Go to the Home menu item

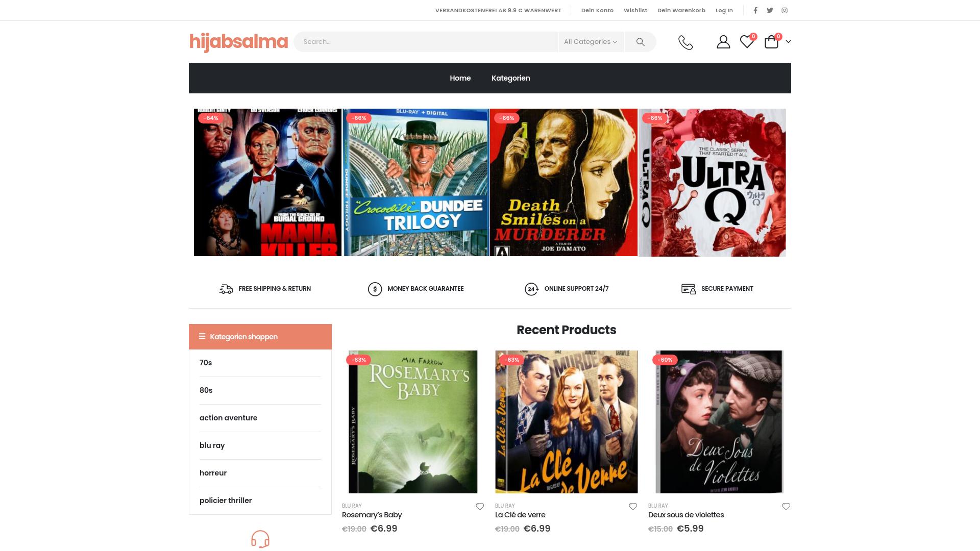(x=460, y=78)
